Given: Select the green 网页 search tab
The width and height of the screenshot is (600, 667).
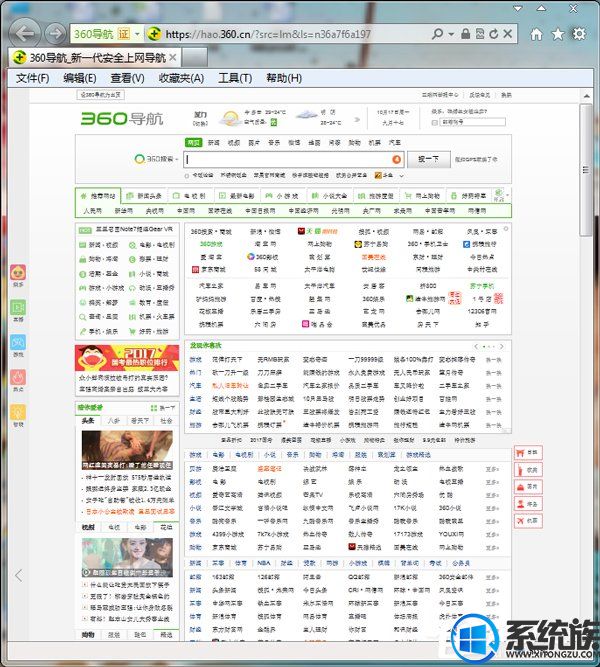Looking at the screenshot, I should 194,143.
